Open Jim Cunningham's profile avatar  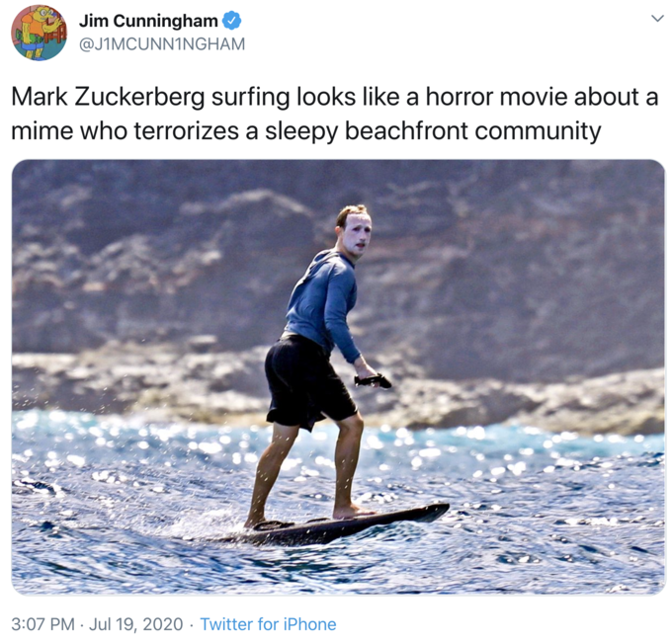39,33
